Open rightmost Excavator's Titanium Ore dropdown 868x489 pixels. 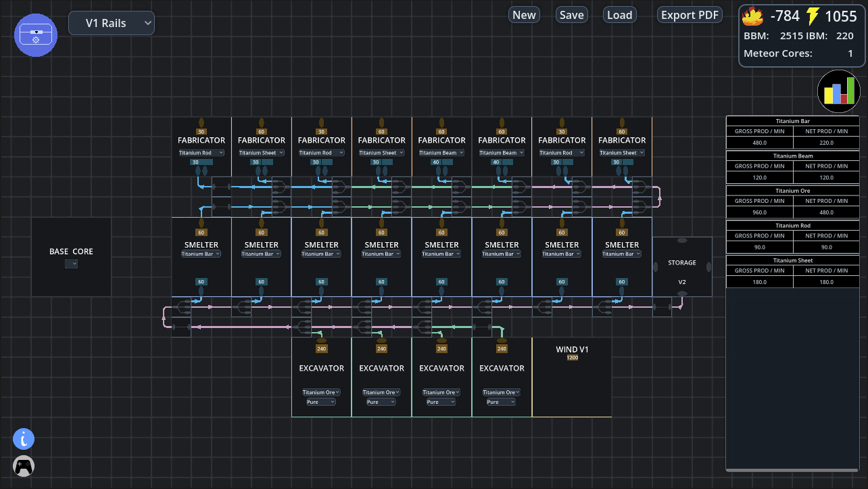coord(502,392)
